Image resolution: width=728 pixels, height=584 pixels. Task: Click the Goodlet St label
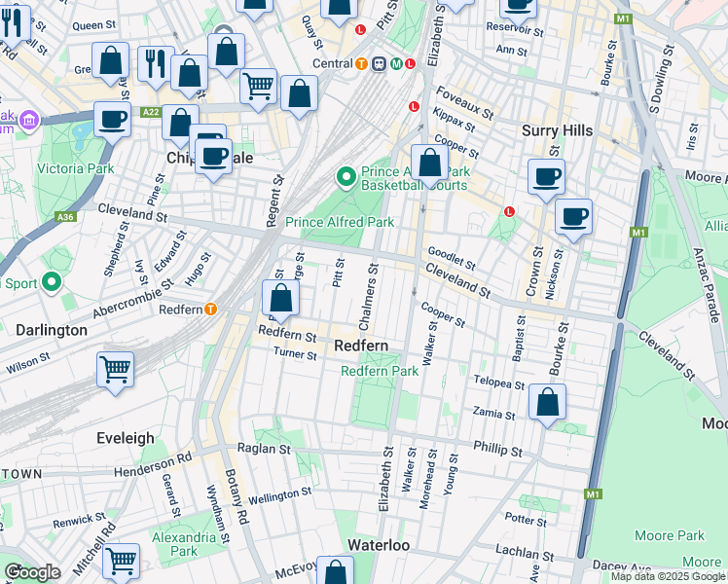[x=452, y=259]
